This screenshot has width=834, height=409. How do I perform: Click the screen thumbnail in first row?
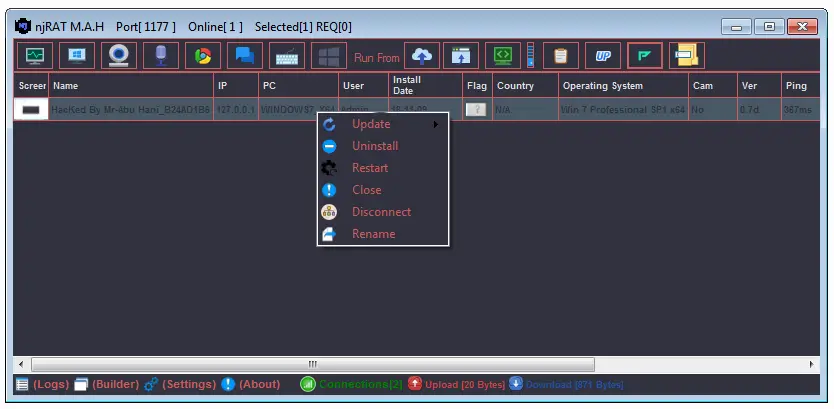[32, 109]
